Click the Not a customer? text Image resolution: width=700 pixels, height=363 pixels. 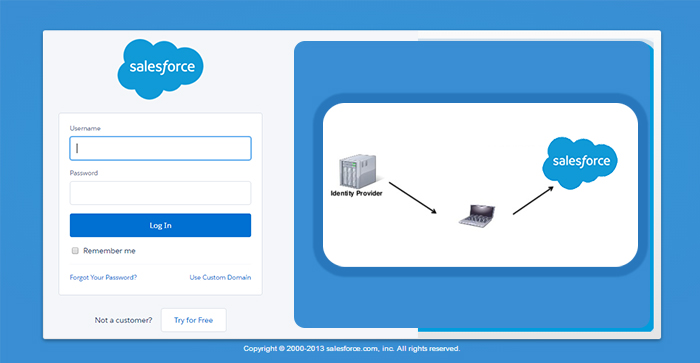pos(123,320)
